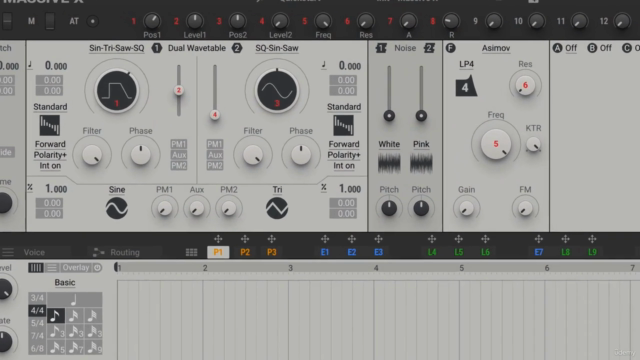Select the sixteenth note grid value
The image size is (640, 360).
74,316
